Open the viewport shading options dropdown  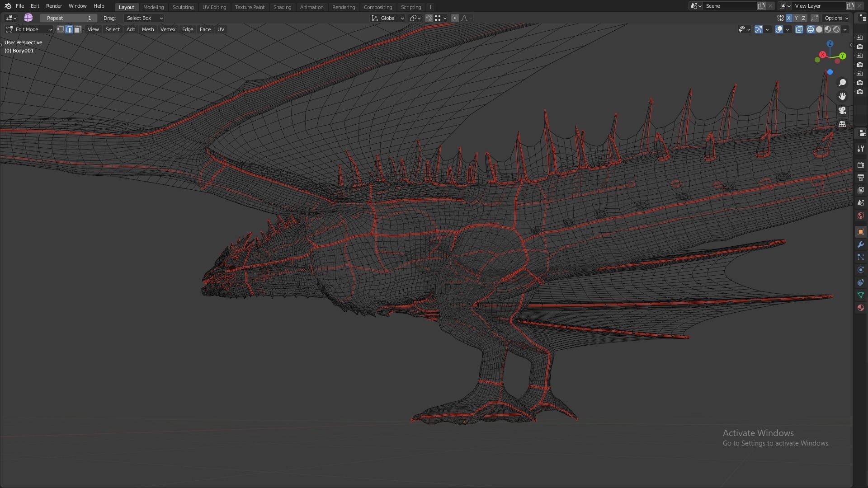(845, 29)
